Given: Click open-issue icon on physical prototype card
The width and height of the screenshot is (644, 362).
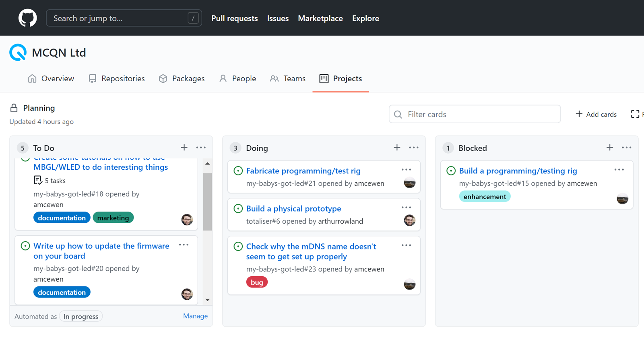Looking at the screenshot, I should tap(238, 208).
